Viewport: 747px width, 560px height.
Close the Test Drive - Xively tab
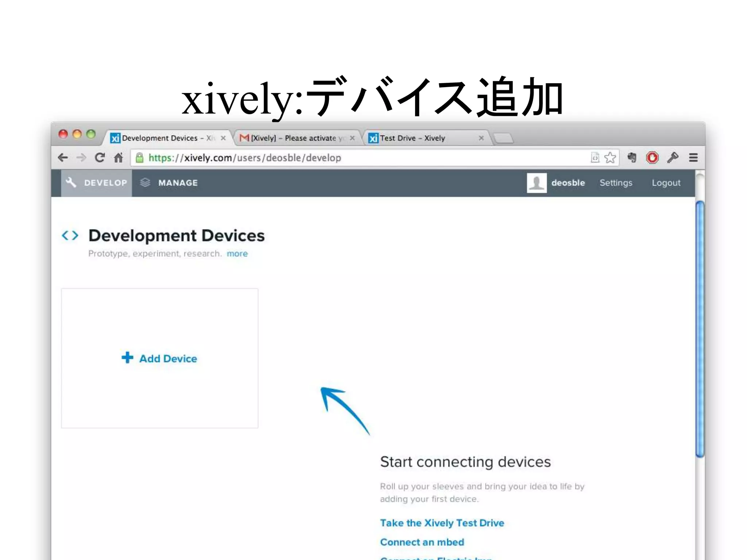click(x=481, y=138)
